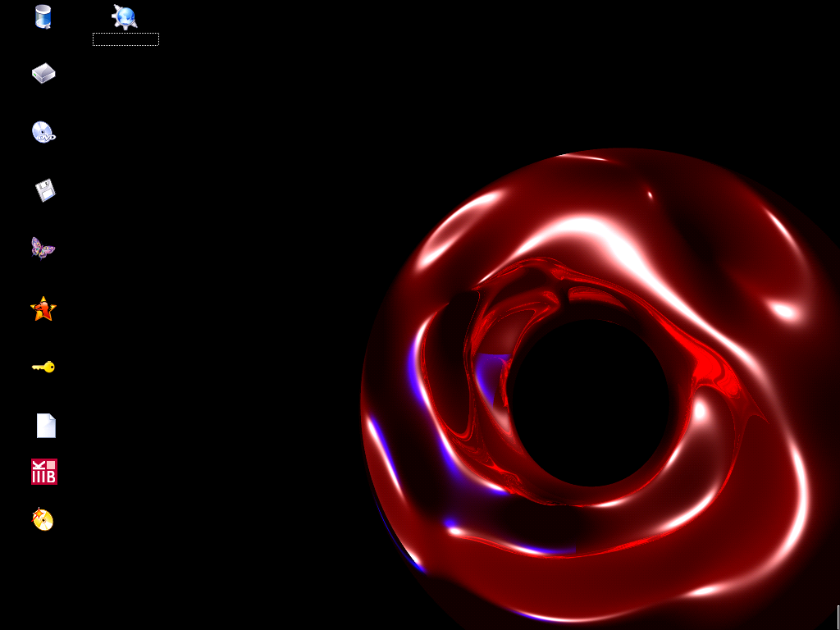Open the Konqueror web browser globe icon
Image resolution: width=840 pixels, height=630 pixels.
pyautogui.click(x=125, y=16)
